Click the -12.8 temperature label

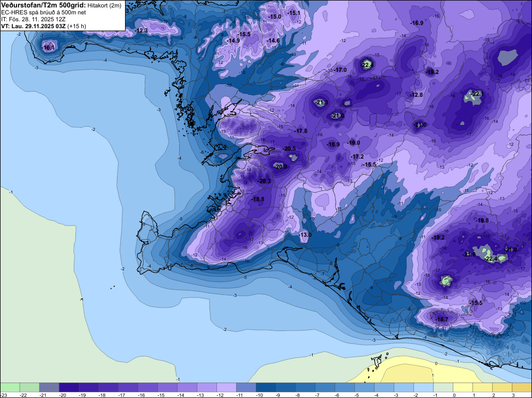(x=417, y=95)
